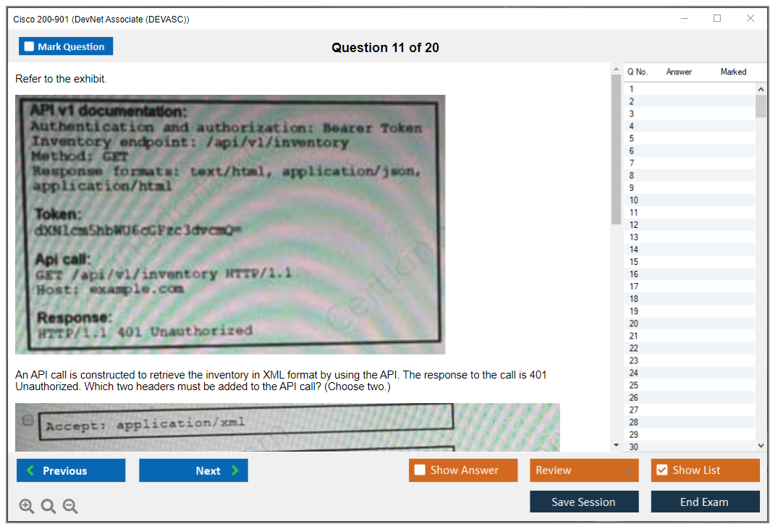Toggle the Mark Question checkbox
This screenshot has width=778, height=532.
pos(30,46)
